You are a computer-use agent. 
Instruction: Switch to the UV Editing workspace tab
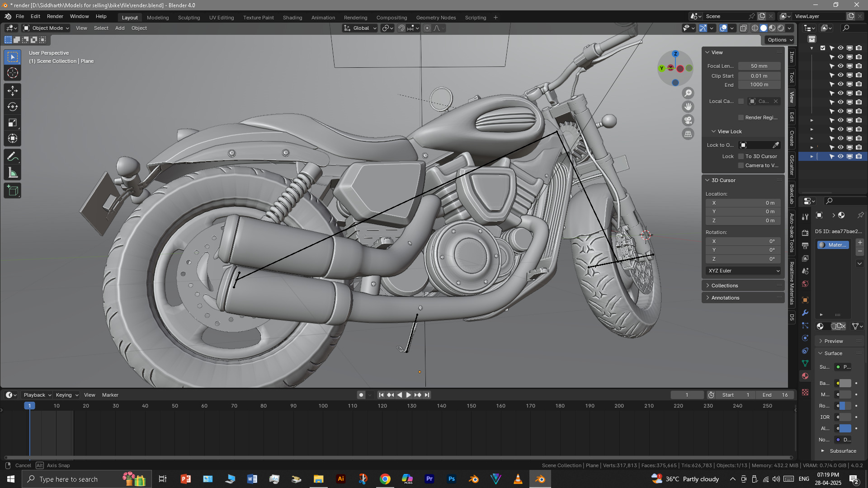point(222,18)
